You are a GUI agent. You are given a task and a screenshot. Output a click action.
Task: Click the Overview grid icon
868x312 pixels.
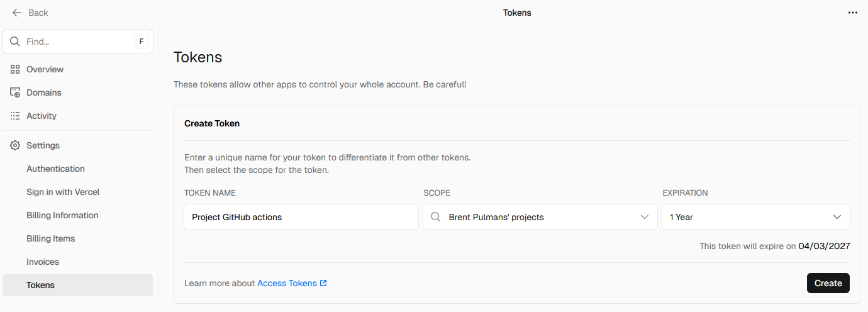(x=15, y=69)
